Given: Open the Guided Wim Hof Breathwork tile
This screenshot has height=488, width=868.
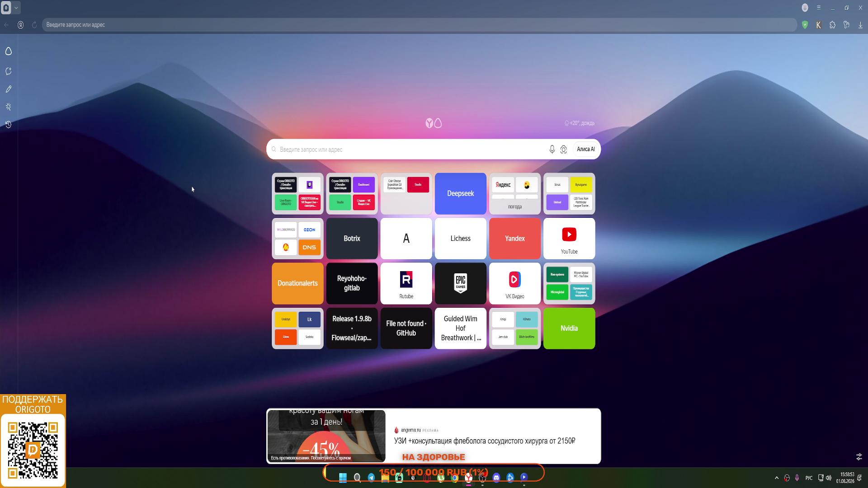Looking at the screenshot, I should pyautogui.click(x=461, y=328).
